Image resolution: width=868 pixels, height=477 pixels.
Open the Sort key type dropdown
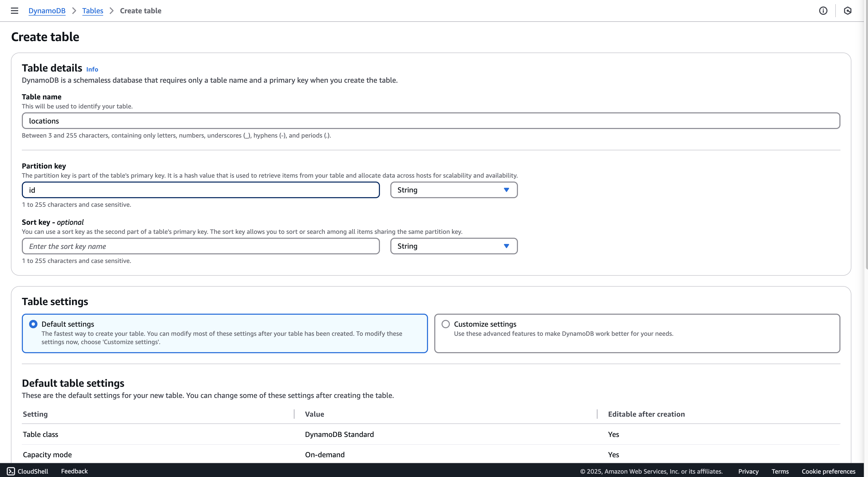point(454,246)
